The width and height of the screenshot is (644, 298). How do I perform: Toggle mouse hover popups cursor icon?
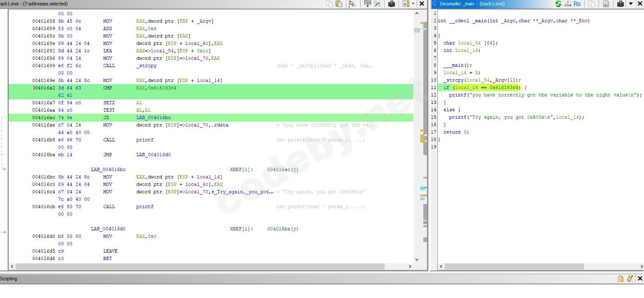coord(353,4)
